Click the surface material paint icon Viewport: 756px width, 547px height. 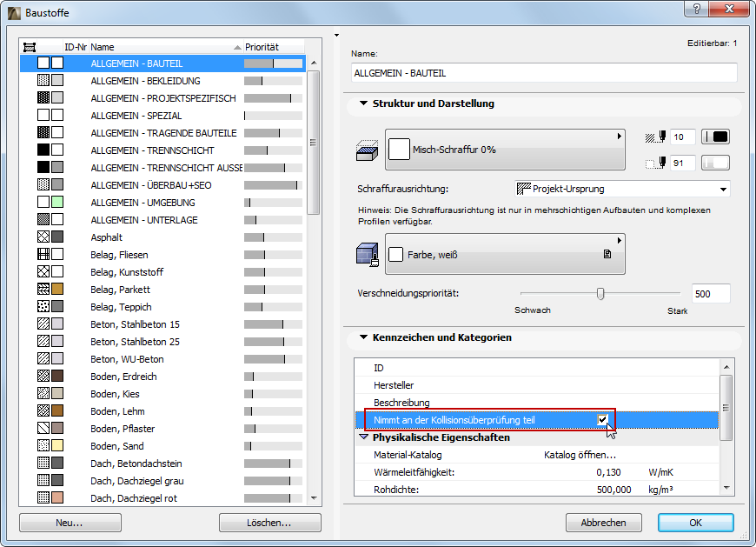367,254
